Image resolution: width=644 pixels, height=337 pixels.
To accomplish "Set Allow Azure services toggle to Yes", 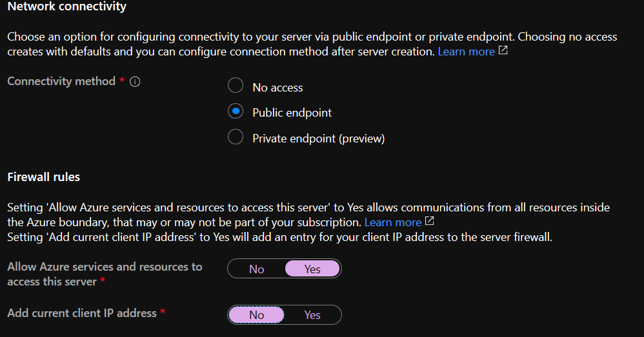I will (x=312, y=269).
